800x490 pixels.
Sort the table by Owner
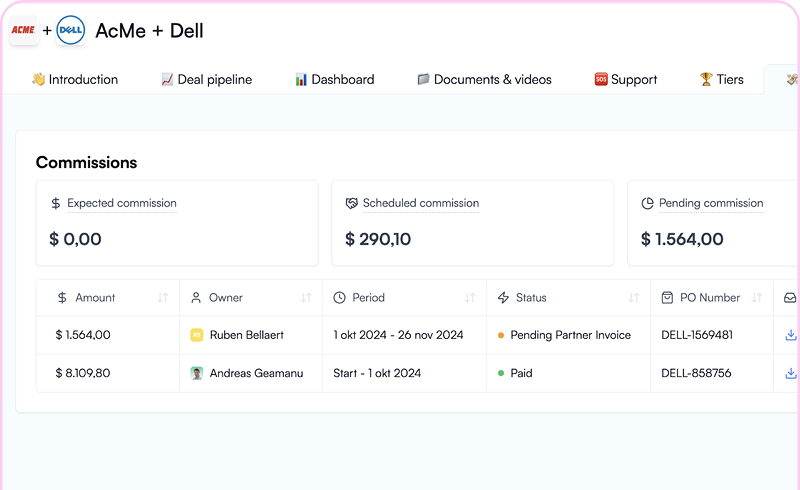pos(306,298)
